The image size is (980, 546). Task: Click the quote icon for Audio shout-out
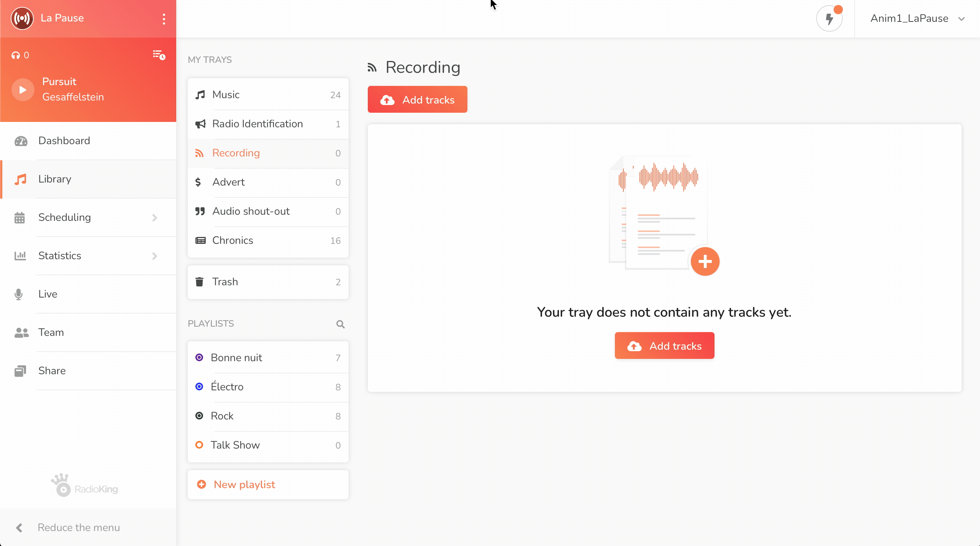pyautogui.click(x=200, y=211)
